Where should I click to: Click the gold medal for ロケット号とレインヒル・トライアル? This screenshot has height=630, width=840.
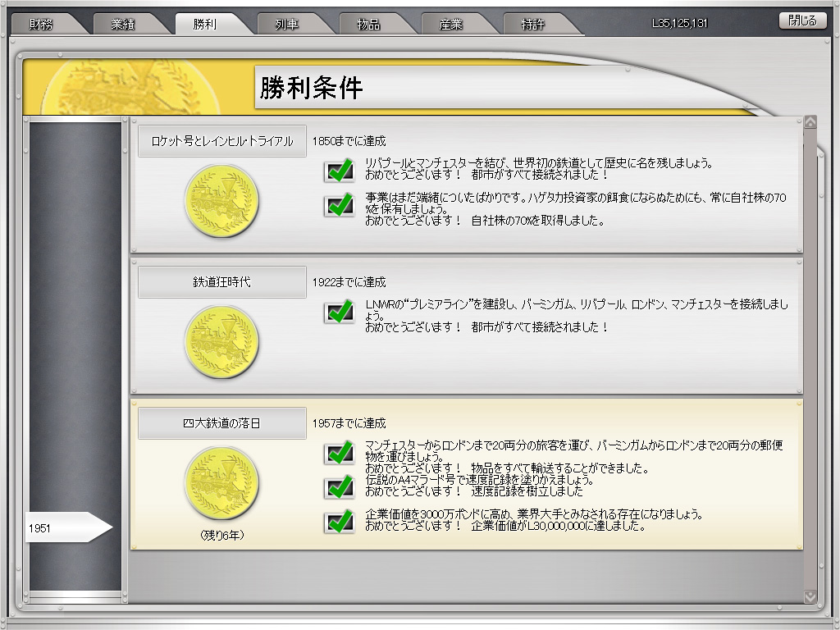coord(221,200)
